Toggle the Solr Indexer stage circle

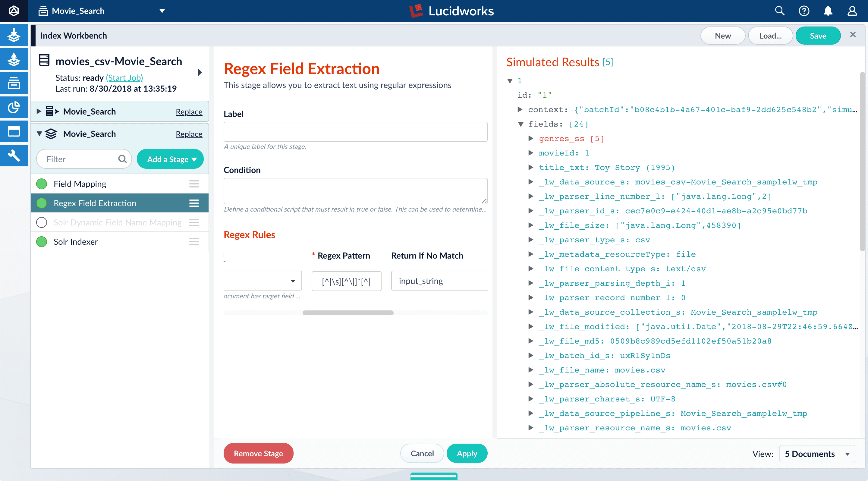tap(42, 241)
